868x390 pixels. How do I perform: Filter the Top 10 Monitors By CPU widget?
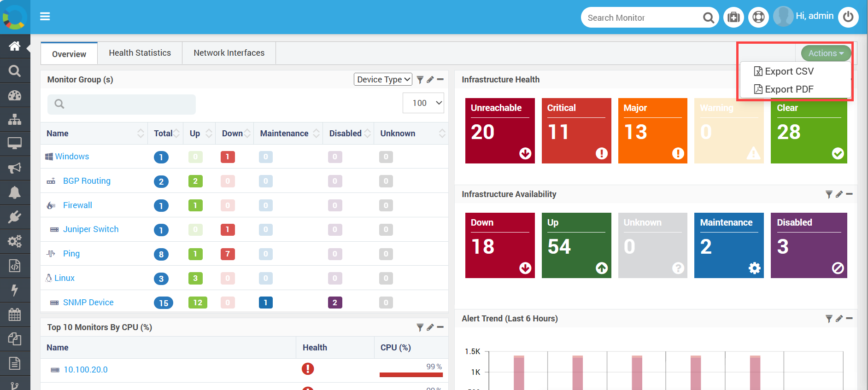pos(420,327)
